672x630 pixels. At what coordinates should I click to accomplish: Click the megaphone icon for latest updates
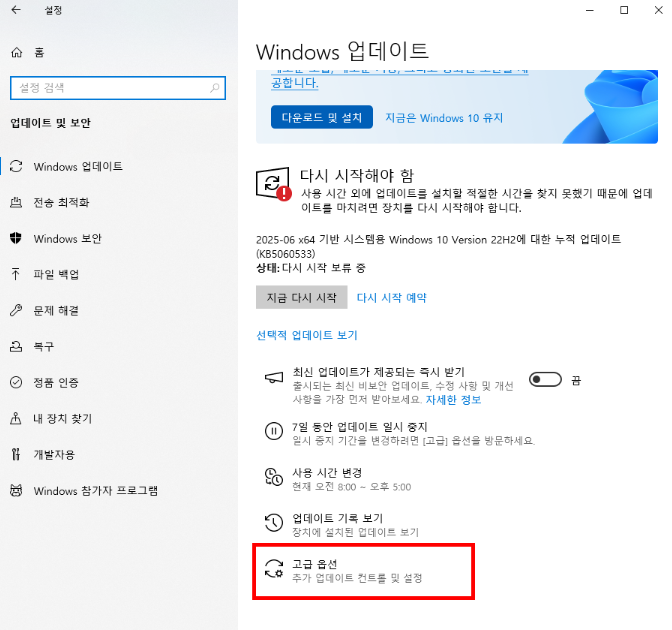point(274,378)
